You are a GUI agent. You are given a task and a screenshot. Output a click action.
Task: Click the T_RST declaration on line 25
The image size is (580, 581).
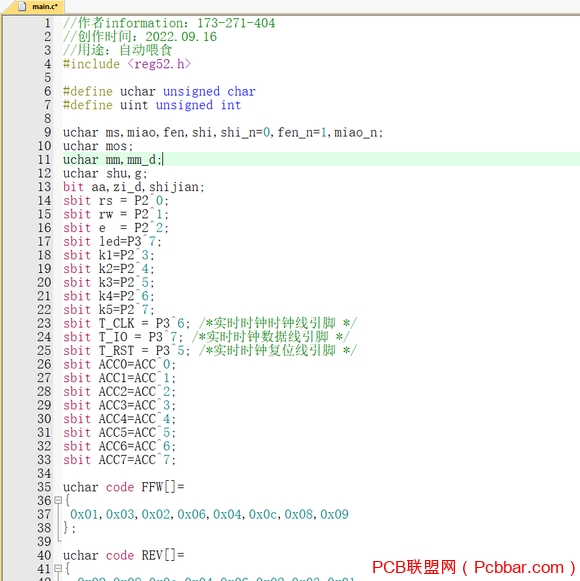pos(126,351)
